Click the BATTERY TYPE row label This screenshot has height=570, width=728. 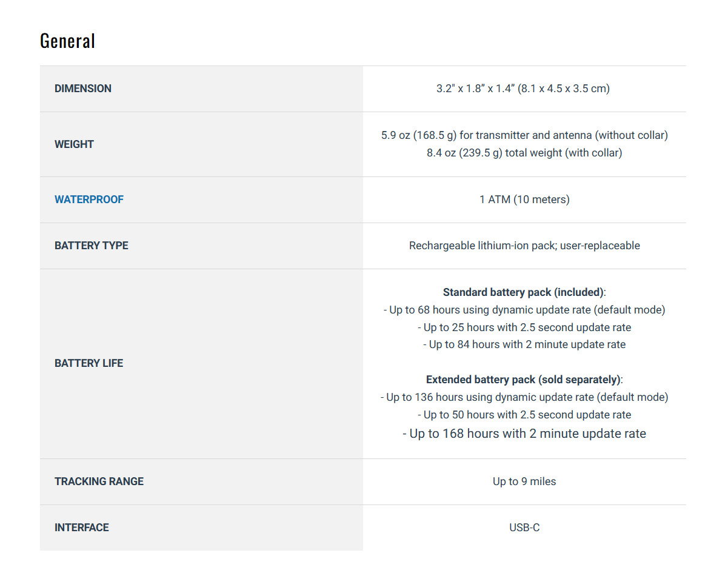point(92,246)
